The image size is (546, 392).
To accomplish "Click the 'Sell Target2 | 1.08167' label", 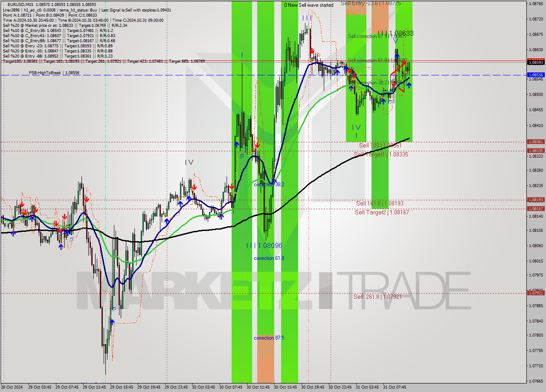I will 382,212.
